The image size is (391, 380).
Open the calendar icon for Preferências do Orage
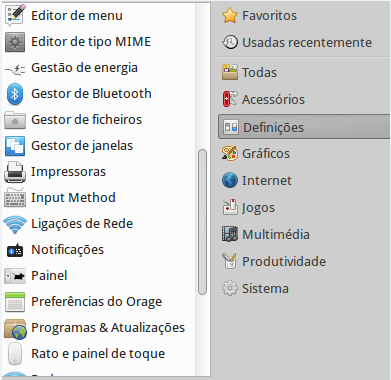point(15,302)
